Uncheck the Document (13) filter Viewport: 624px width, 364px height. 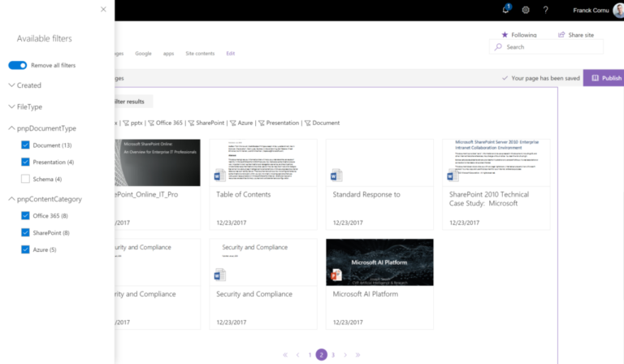coord(25,145)
